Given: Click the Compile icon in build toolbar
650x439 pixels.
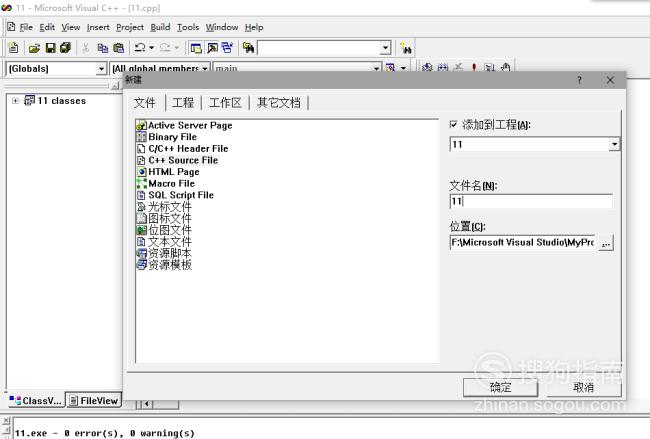Looking at the screenshot, I should point(427,67).
